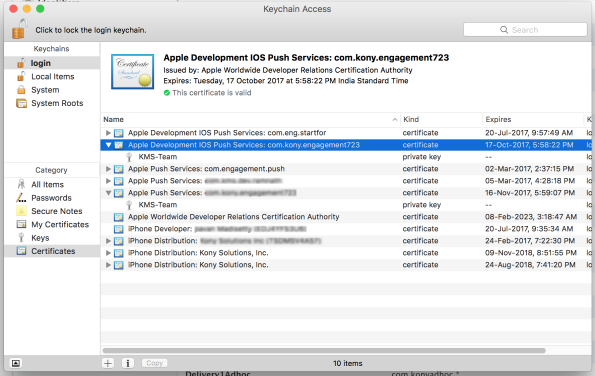
Task: Click the green valid checkmark icon
Action: pyautogui.click(x=167, y=93)
